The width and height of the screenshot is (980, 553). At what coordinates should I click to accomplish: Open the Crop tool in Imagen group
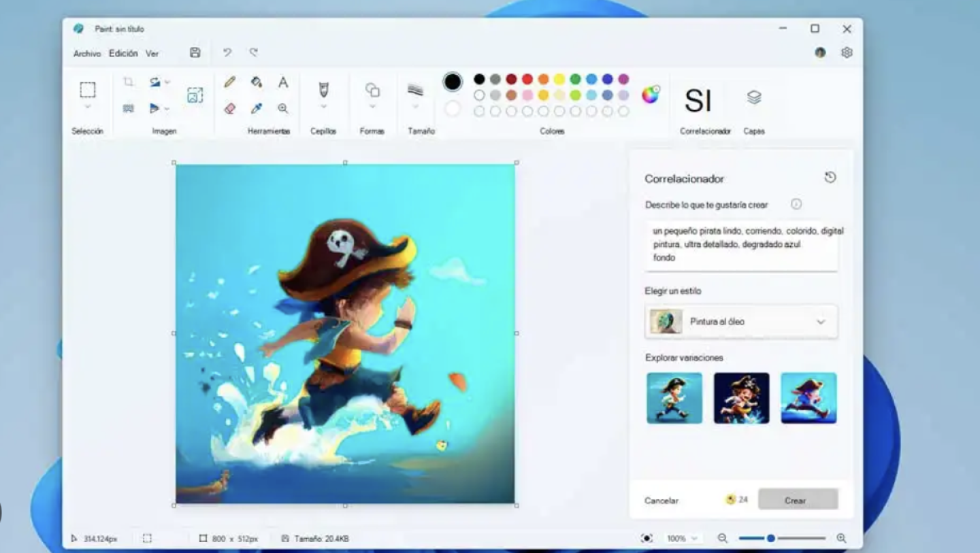tap(128, 82)
